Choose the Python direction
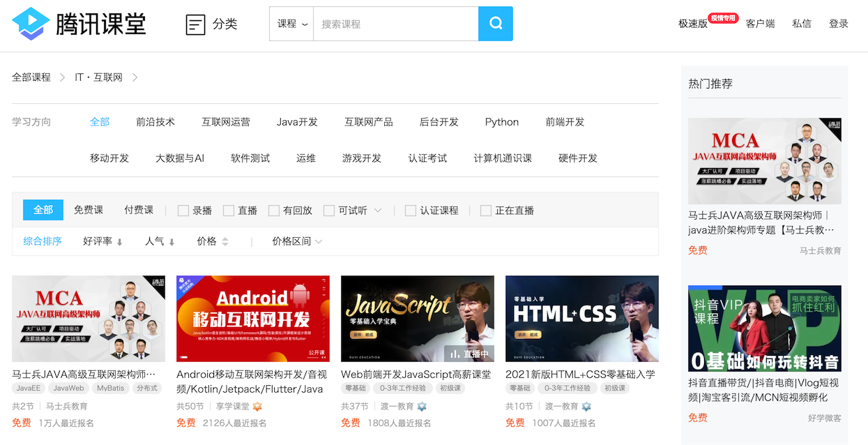 pos(502,122)
